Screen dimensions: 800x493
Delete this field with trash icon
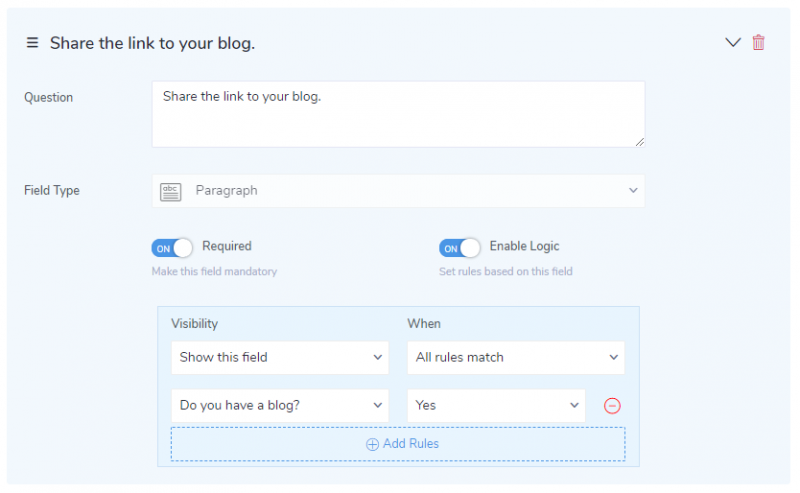click(758, 42)
